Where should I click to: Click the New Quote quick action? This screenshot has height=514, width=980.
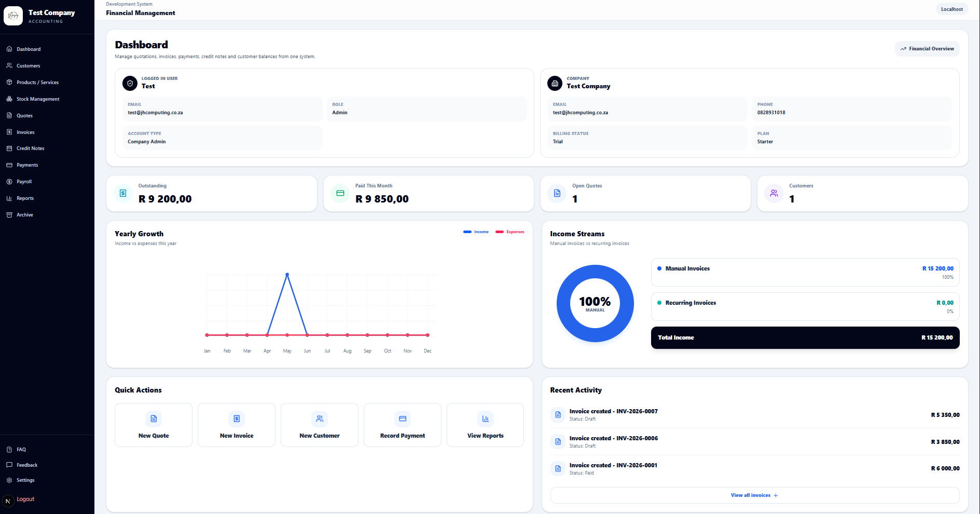(154, 425)
